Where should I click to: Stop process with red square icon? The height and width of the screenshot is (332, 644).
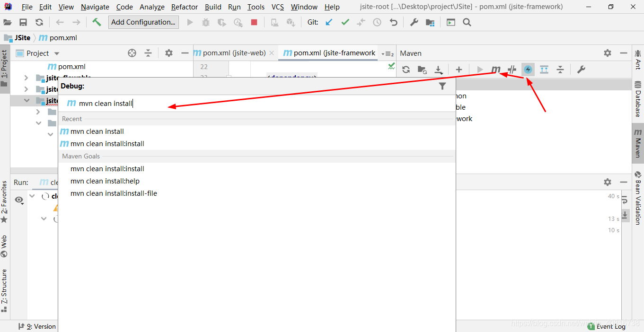pos(254,22)
